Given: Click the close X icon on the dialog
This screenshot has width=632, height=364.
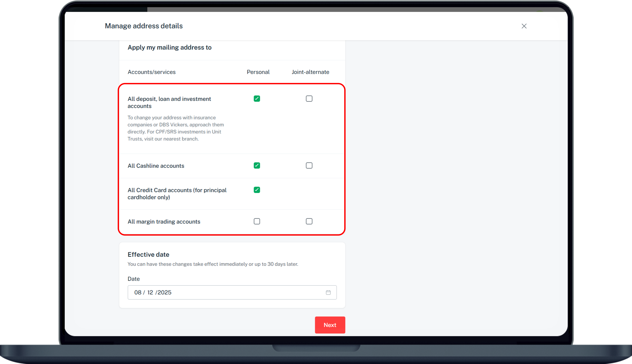Looking at the screenshot, I should tap(524, 26).
